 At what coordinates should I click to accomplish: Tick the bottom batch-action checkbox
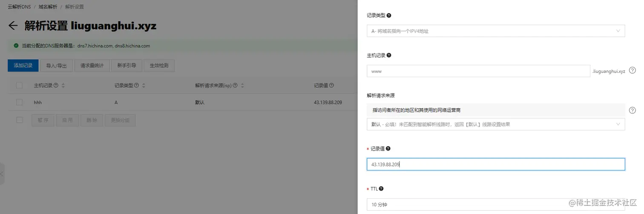coord(19,120)
